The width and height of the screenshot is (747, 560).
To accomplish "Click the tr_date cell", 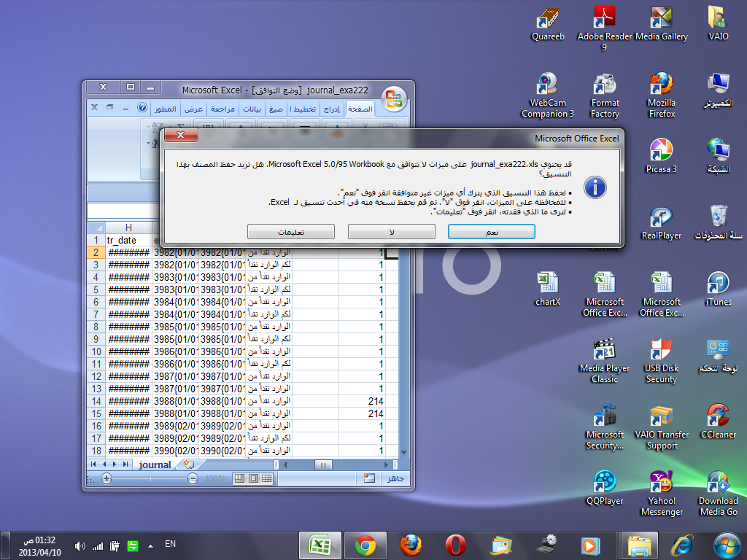I will point(128,240).
